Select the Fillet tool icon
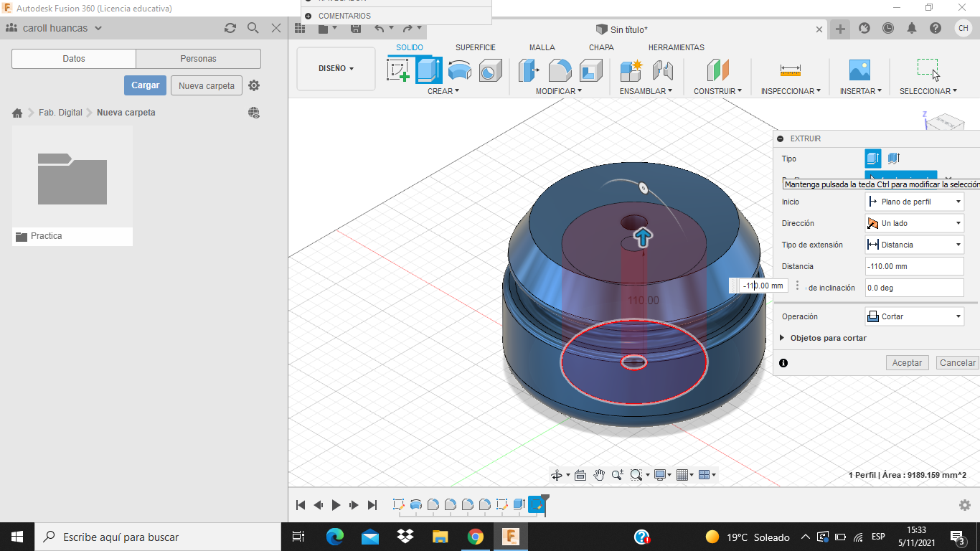Image resolution: width=980 pixels, height=551 pixels. click(x=560, y=70)
